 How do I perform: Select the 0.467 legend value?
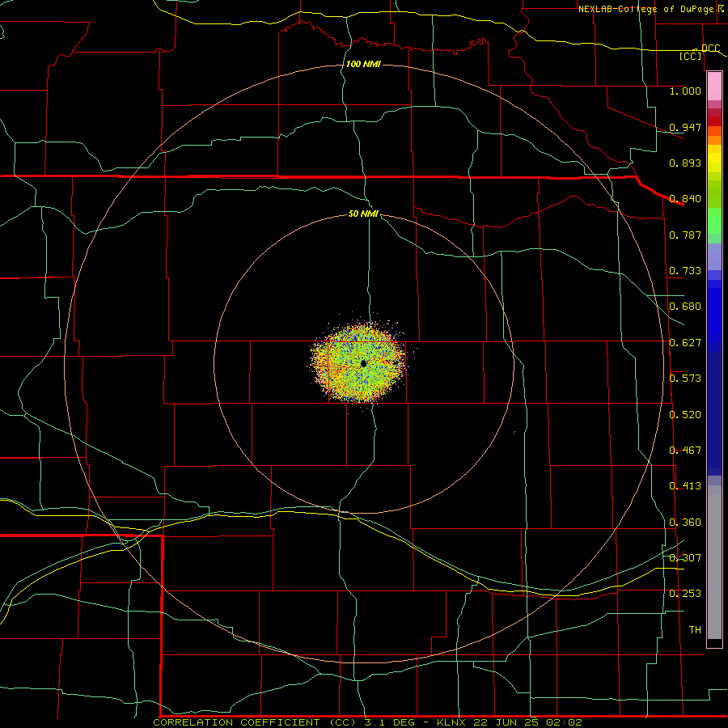tap(685, 451)
